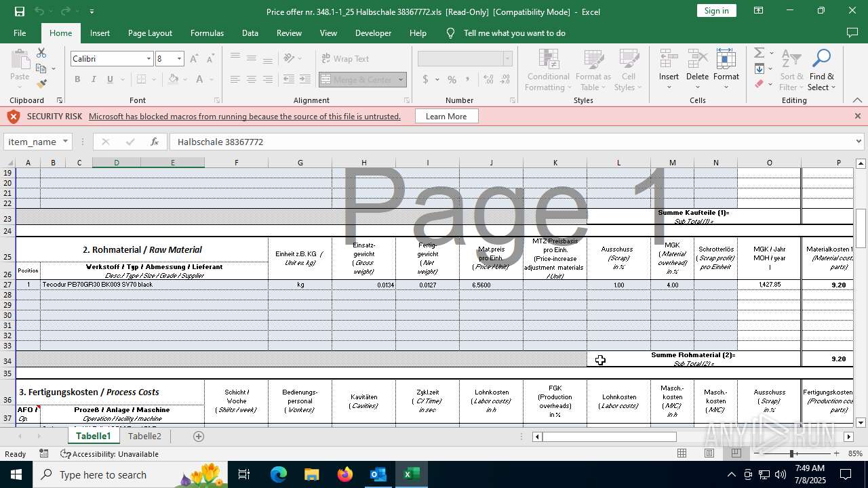Open the Number Format dropdown
The height and width of the screenshot is (488, 868).
coord(507,59)
